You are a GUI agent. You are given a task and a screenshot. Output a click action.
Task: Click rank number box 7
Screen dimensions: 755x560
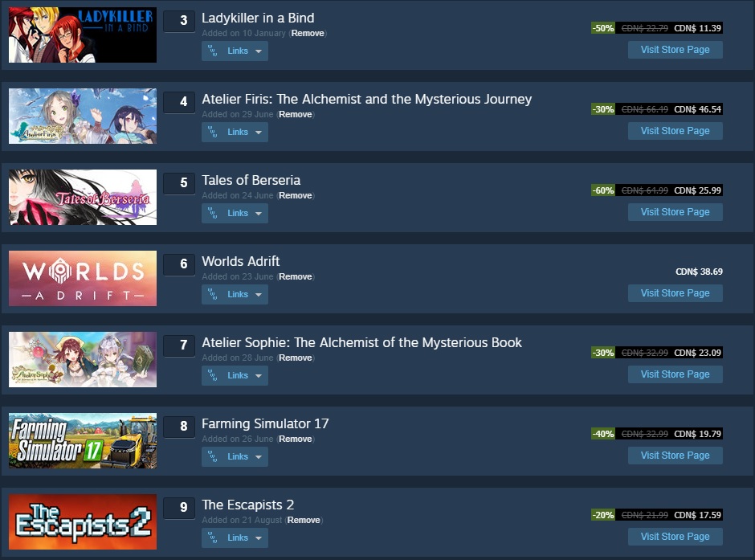tap(179, 345)
